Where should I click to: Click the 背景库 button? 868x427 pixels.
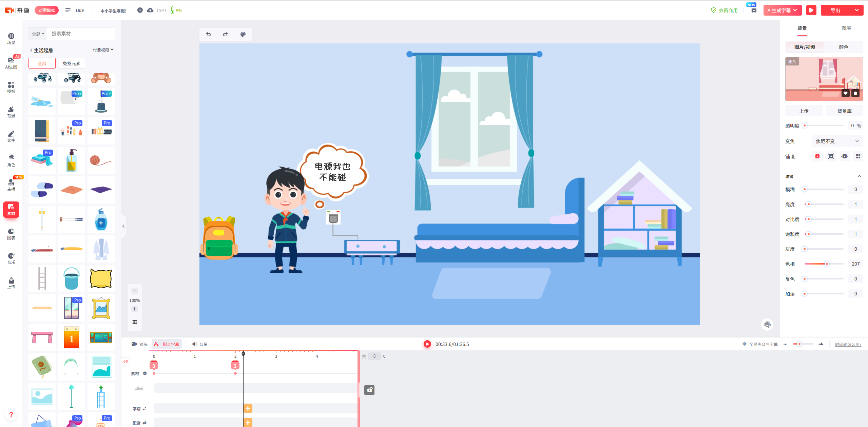844,111
